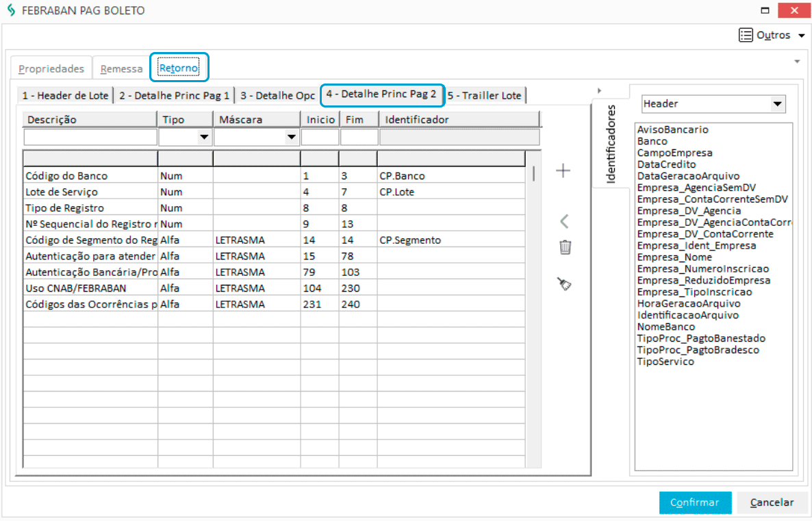812x521 pixels.
Task: Click the trash can delete icon
Action: click(565, 247)
